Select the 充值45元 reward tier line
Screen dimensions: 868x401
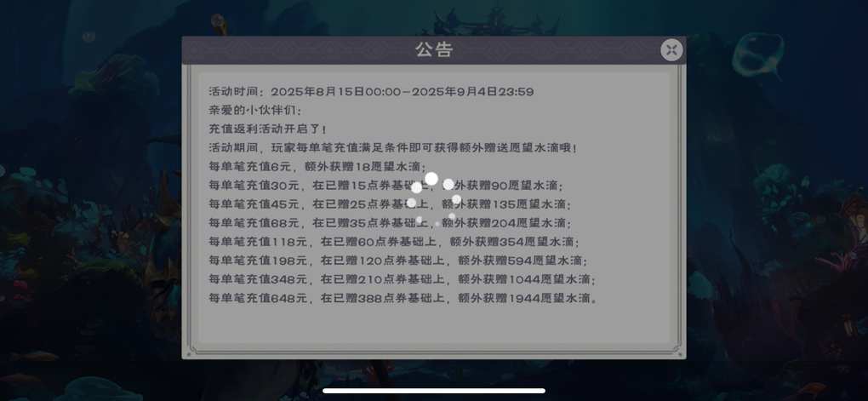tap(391, 204)
